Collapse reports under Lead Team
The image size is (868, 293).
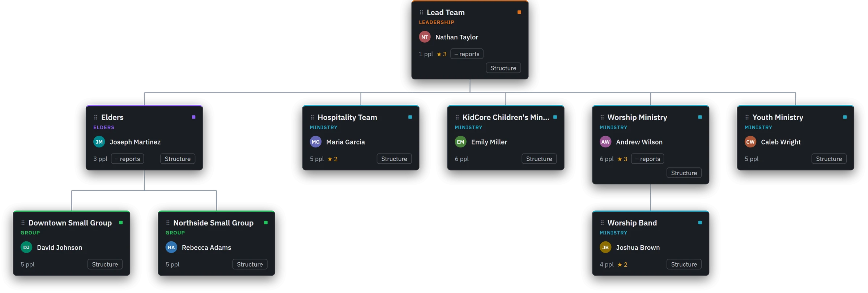[x=467, y=54]
